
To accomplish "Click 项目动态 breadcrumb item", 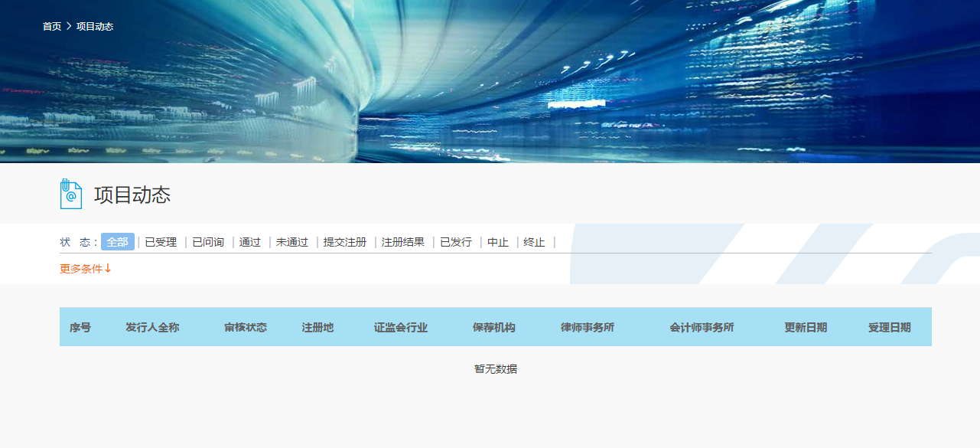I will [x=95, y=26].
